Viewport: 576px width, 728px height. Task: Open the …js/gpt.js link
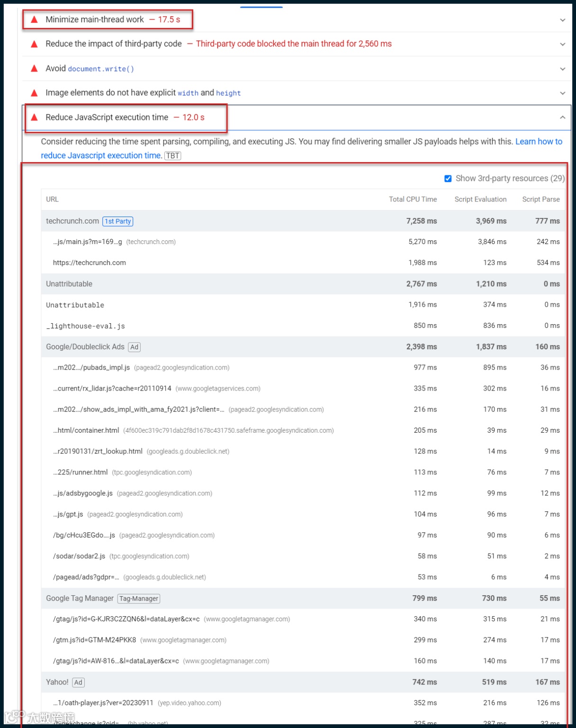68,514
